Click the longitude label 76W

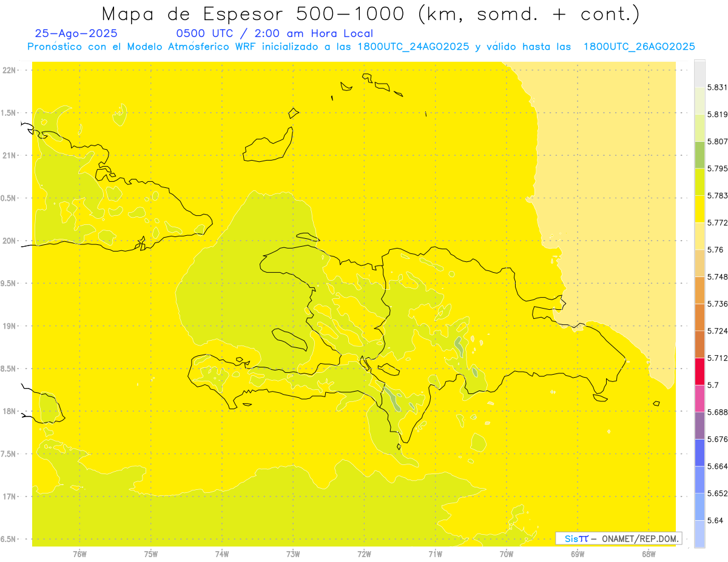point(79,554)
